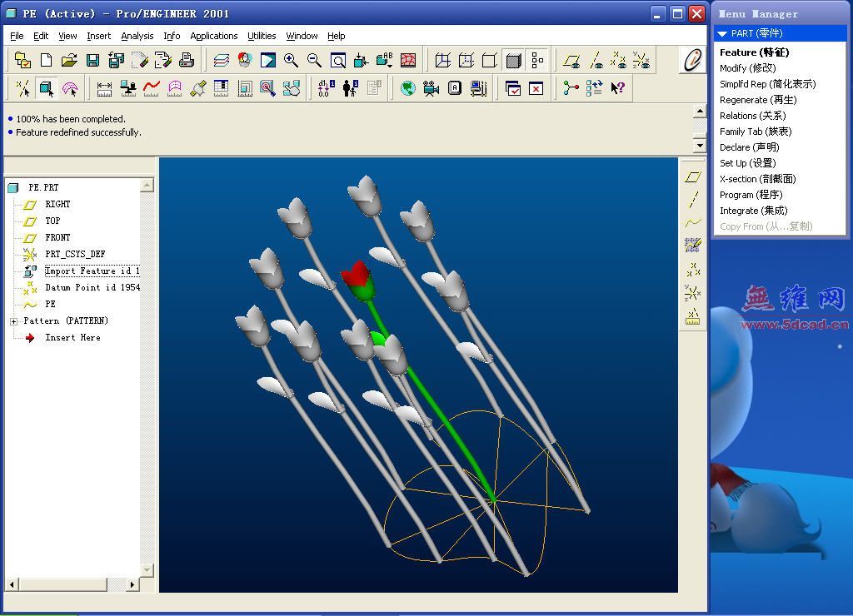Open the Analysis menu

137,36
